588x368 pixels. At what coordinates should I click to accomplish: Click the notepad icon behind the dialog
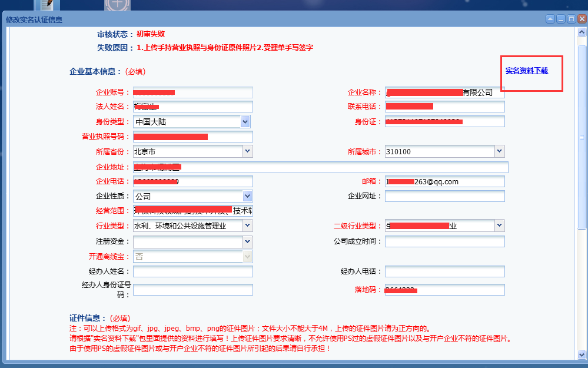tap(46, 5)
